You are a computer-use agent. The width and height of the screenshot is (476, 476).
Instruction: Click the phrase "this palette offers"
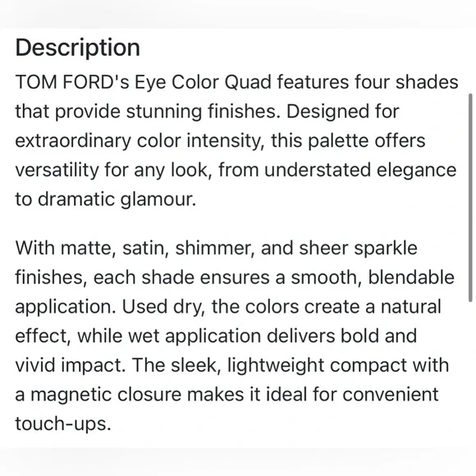tap(348, 141)
